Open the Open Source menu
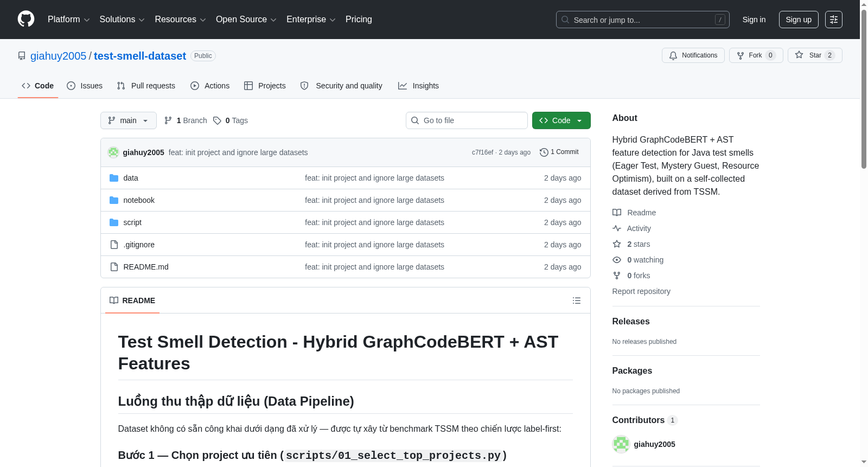This screenshot has height=467, width=868. pyautogui.click(x=246, y=20)
